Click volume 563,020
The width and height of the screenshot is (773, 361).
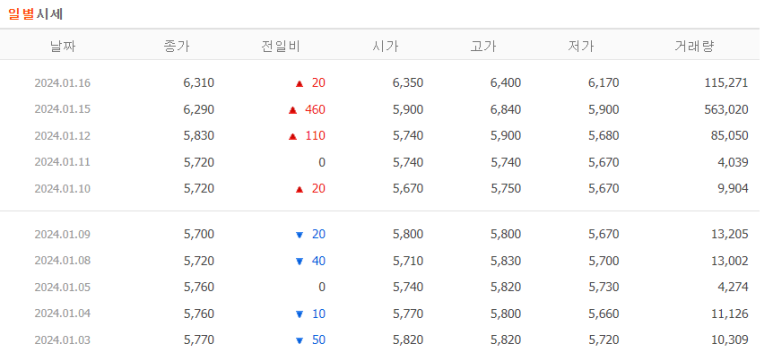(x=727, y=109)
